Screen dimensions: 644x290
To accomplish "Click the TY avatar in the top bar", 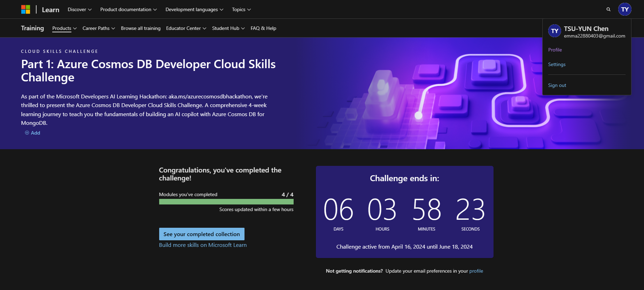I will pos(625,9).
